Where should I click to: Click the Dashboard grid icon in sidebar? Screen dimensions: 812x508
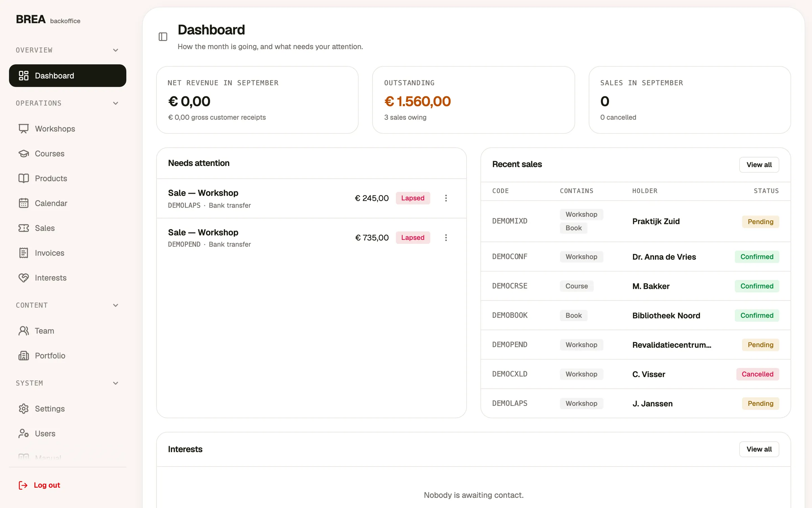coord(23,76)
